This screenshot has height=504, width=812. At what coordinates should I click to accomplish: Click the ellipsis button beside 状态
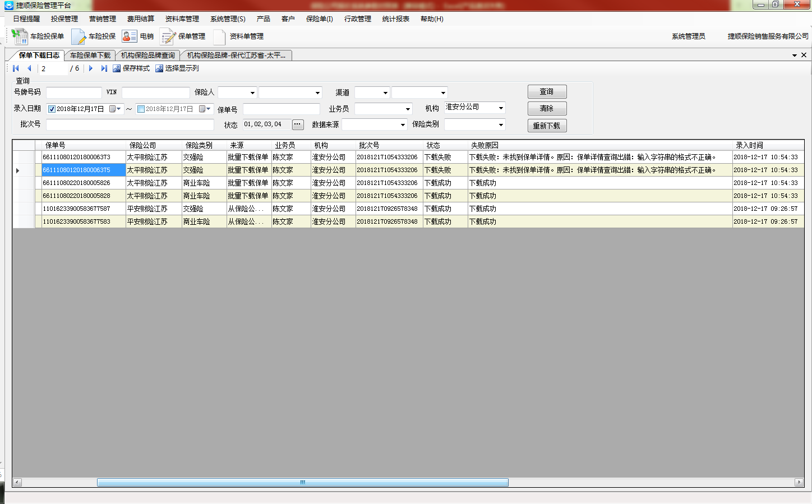(298, 124)
